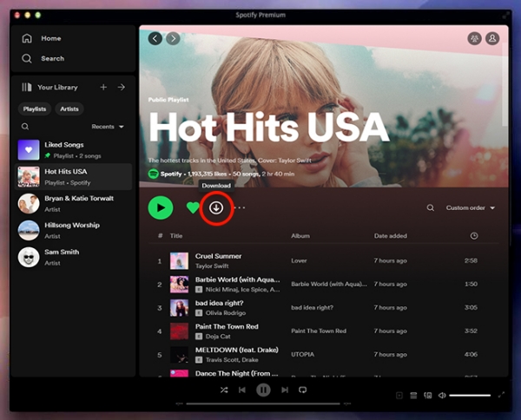Skip to next track
This screenshot has height=420, width=521.
point(285,390)
